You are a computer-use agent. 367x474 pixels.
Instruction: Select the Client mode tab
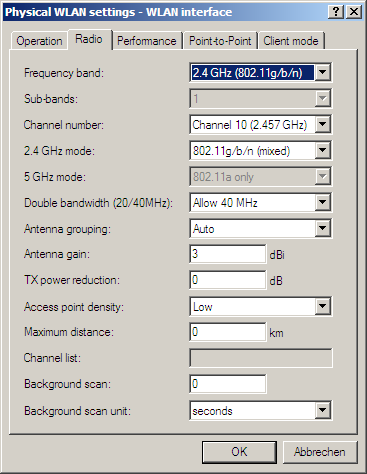[x=291, y=41]
